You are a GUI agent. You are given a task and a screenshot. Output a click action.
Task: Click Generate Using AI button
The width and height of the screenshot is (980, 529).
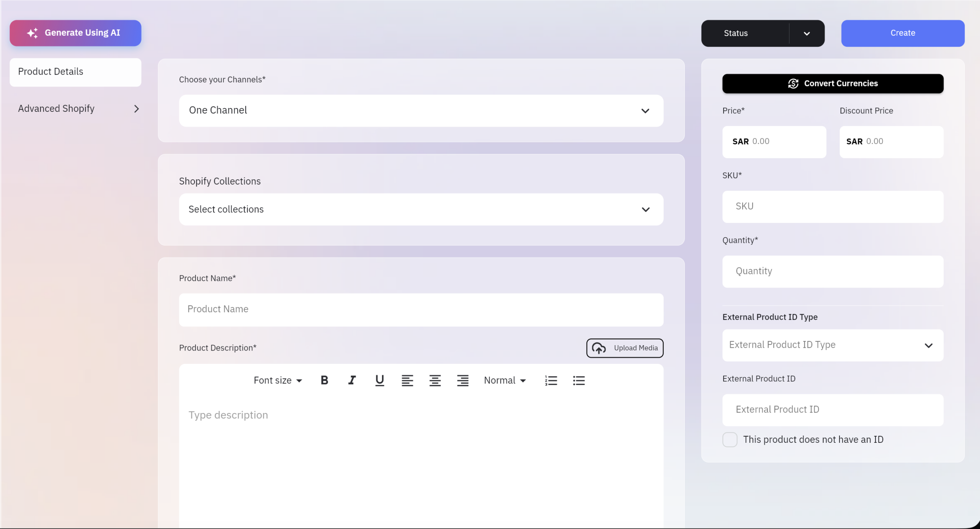[x=75, y=33]
